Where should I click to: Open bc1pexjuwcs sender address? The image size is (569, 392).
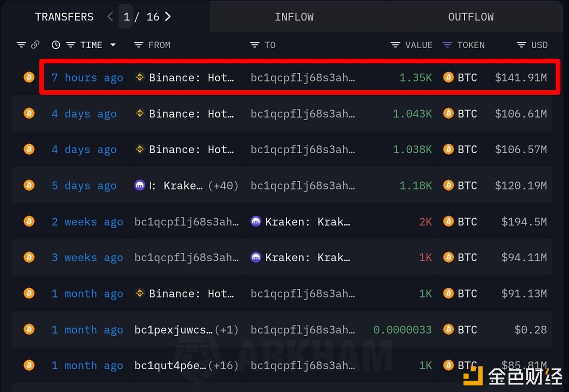coord(173,330)
